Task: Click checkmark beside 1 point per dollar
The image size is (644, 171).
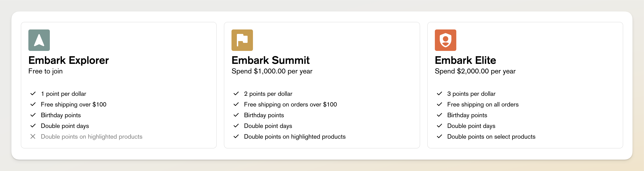Action: point(33,94)
